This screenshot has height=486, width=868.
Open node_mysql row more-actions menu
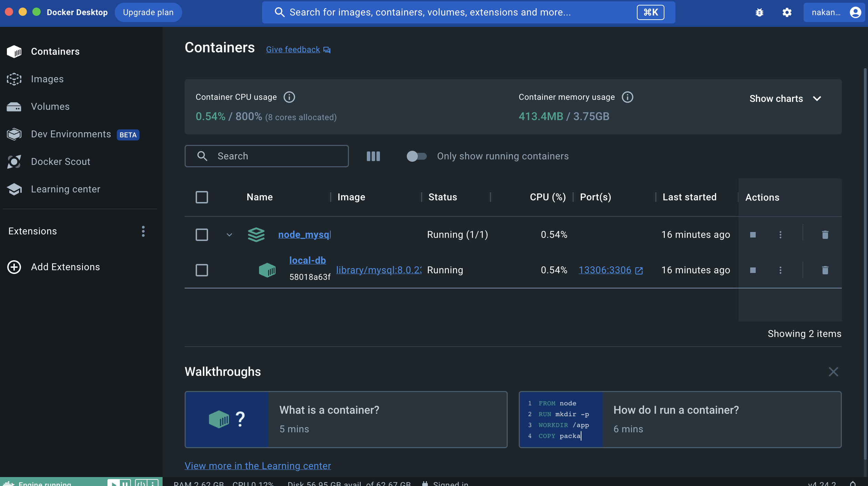(781, 235)
